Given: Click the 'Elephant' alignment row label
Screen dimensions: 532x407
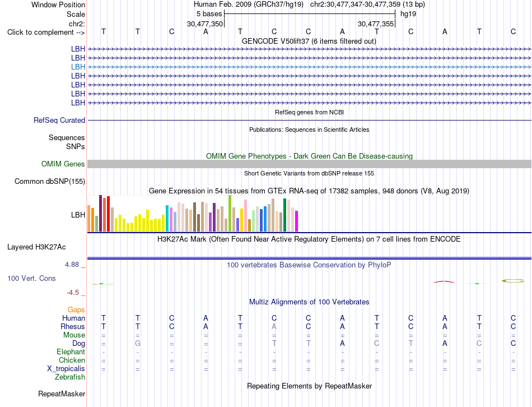Looking at the screenshot, I should click(x=71, y=351).
